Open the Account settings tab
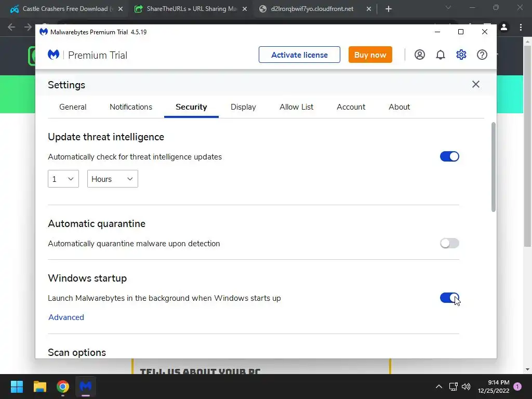Image resolution: width=532 pixels, height=399 pixels. pyautogui.click(x=351, y=107)
